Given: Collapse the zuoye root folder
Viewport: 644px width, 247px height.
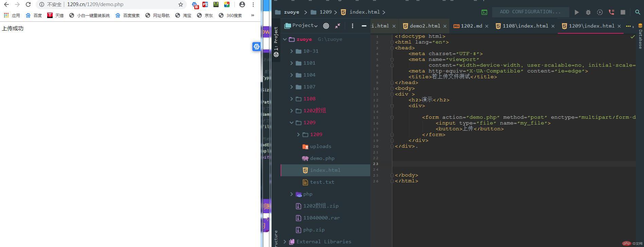Looking at the screenshot, I should tap(285, 39).
